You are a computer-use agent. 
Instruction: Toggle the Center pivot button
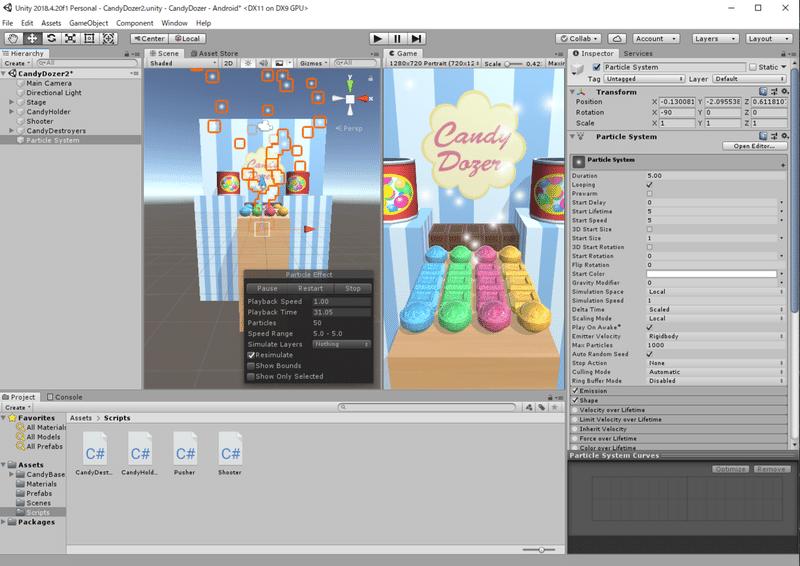(x=149, y=38)
